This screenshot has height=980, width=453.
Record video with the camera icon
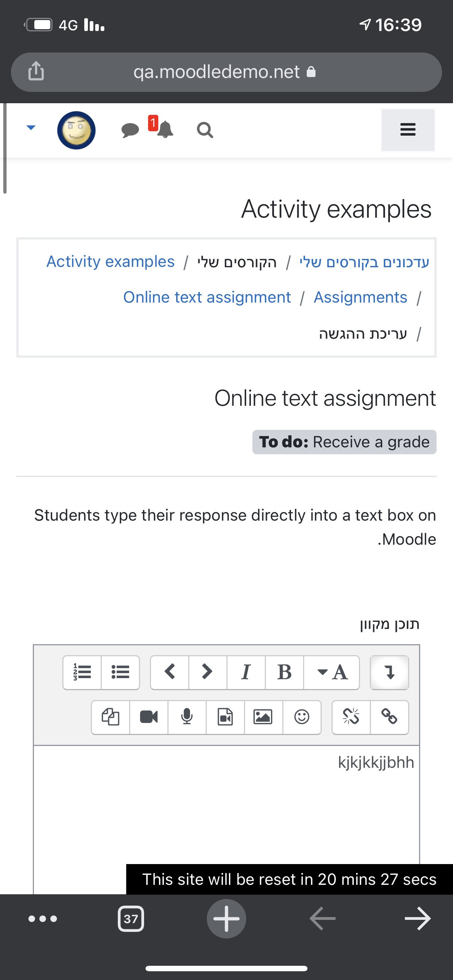(x=149, y=717)
